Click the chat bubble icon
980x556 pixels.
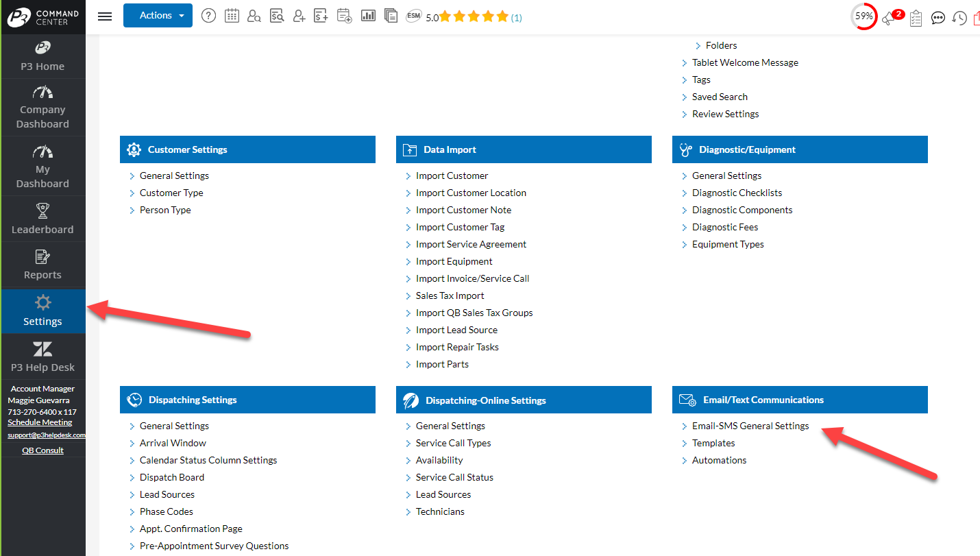pos(938,18)
